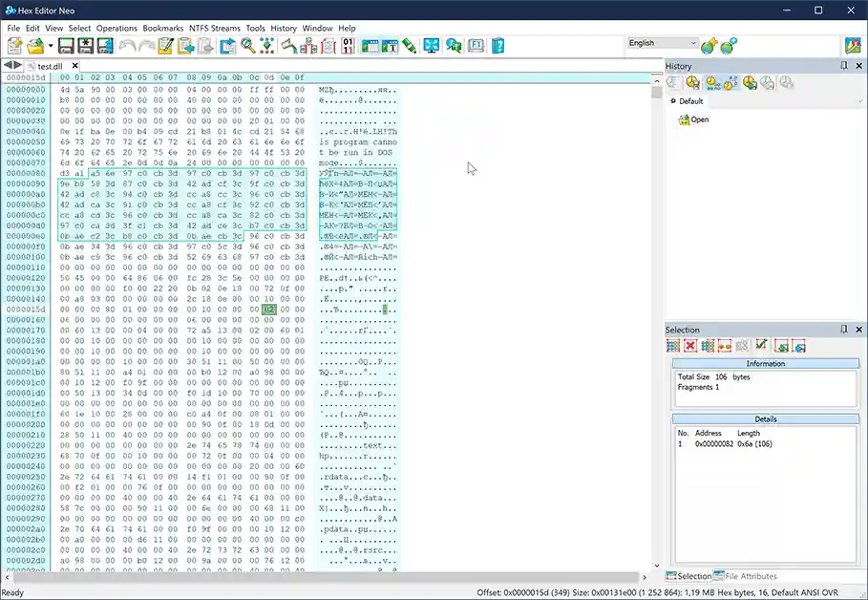Open the NTFS Streams menu
This screenshot has height=600, width=868.
click(215, 28)
